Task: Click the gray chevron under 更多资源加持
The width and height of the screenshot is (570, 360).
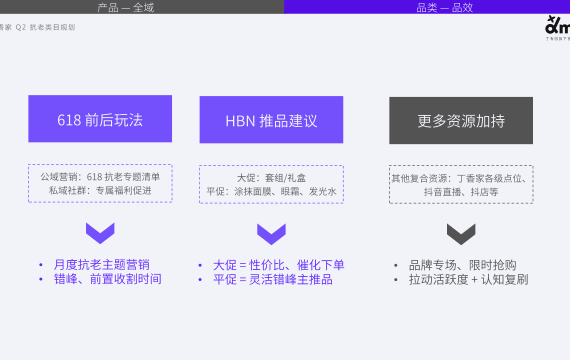Action: click(x=461, y=234)
